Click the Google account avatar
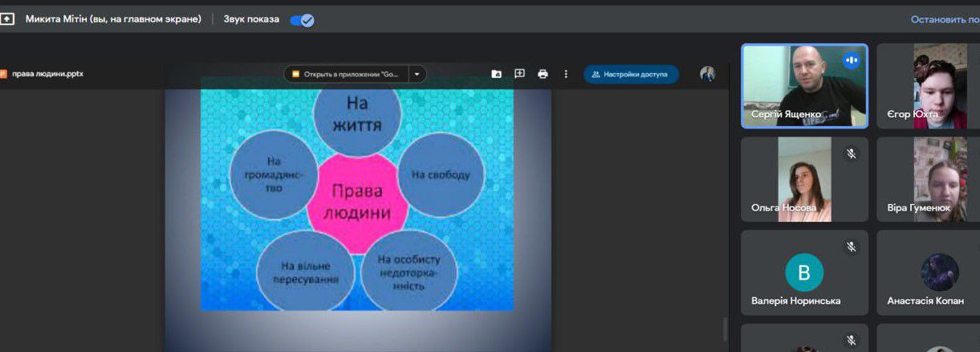 coord(707,74)
